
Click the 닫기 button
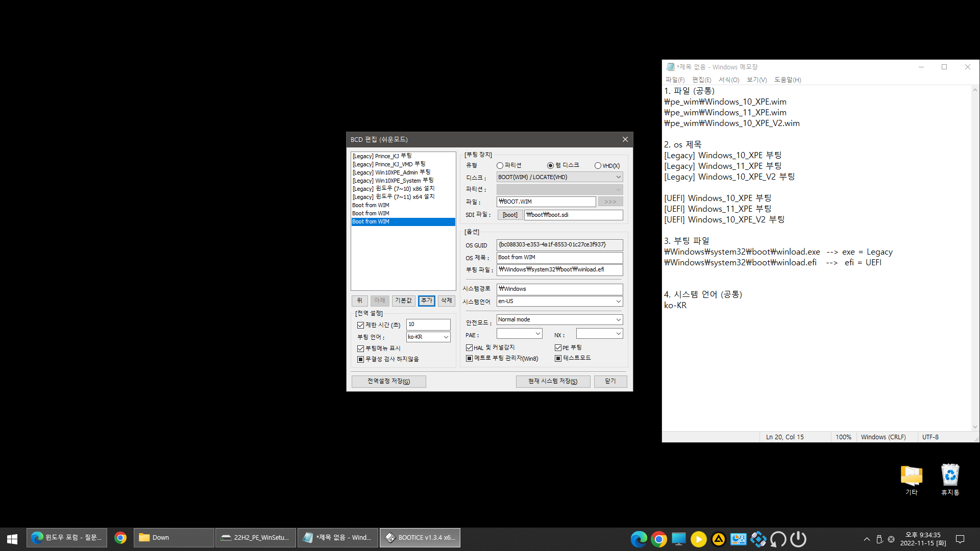point(610,382)
